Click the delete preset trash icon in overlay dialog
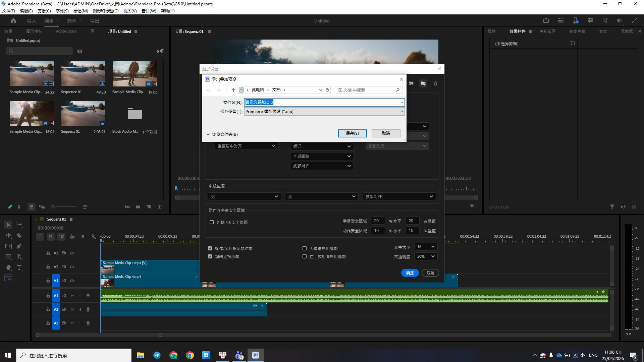The image size is (644, 362). [x=435, y=83]
